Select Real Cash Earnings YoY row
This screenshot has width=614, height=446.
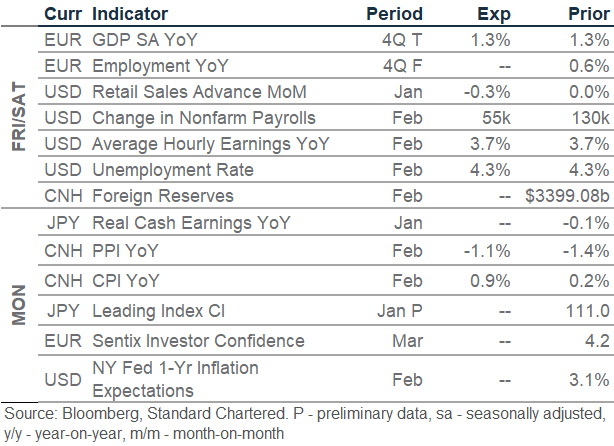click(x=184, y=220)
